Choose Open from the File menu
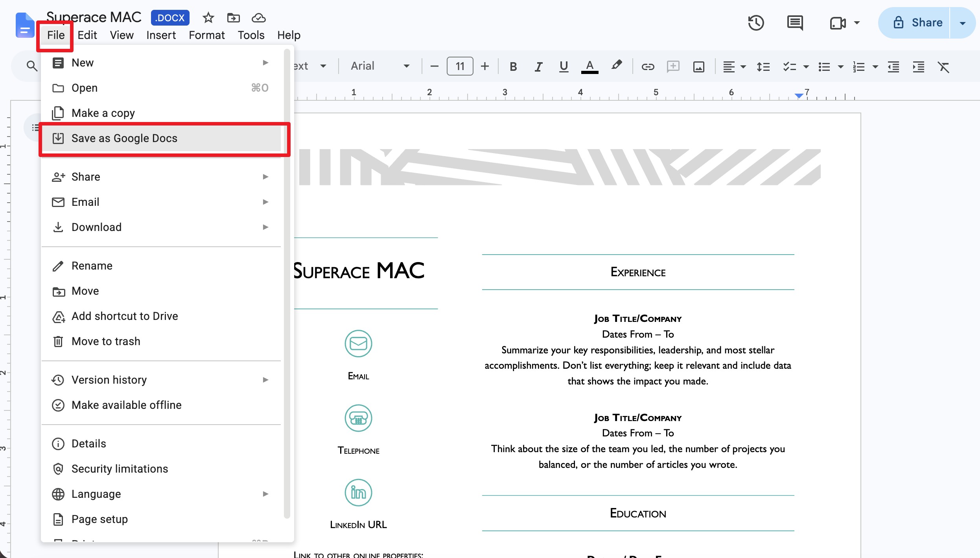This screenshot has height=558, width=980. tap(161, 88)
